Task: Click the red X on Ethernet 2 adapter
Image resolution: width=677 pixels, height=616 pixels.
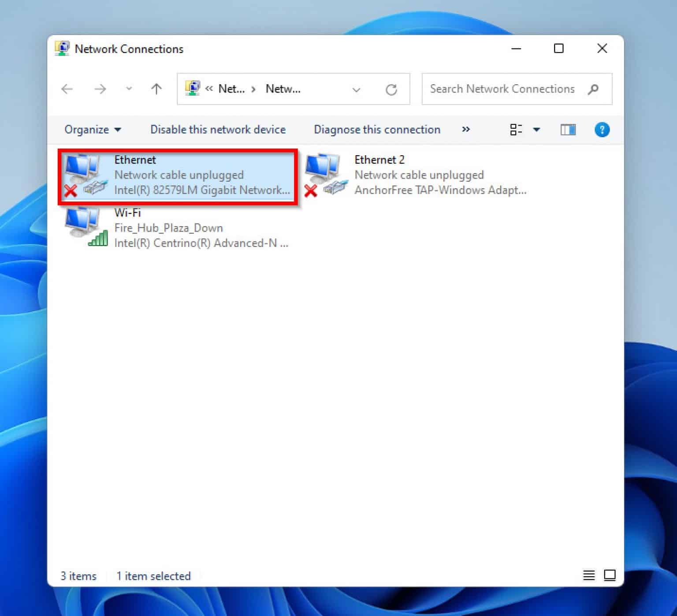Action: [311, 190]
